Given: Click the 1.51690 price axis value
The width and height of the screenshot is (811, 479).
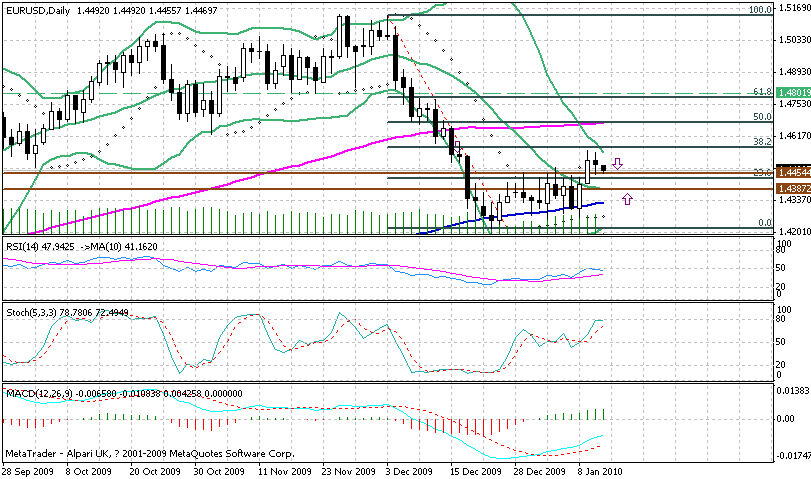Looking at the screenshot, I should [794, 7].
